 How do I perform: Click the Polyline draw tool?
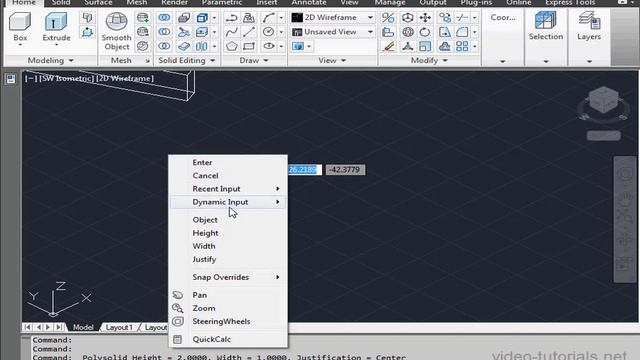231,18
